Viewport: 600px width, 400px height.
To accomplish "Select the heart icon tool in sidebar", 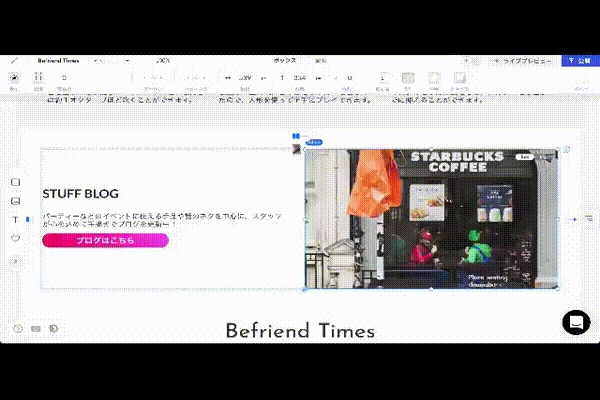I will tap(15, 238).
